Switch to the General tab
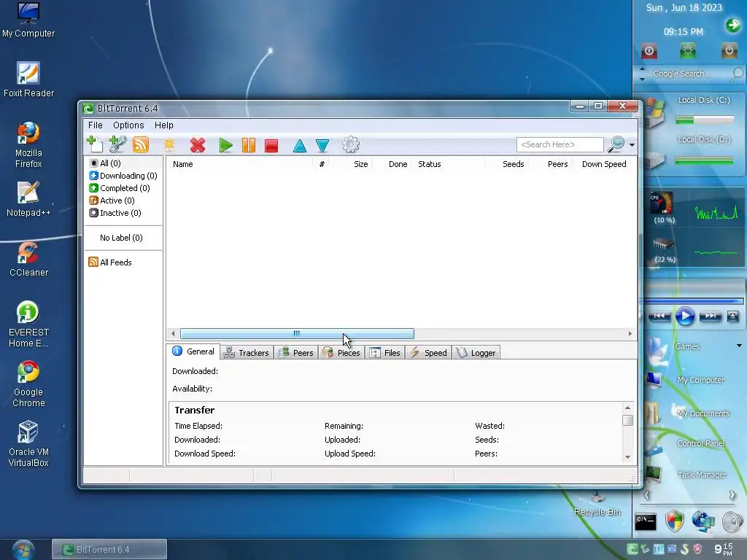The height and width of the screenshot is (560, 747). [x=193, y=351]
